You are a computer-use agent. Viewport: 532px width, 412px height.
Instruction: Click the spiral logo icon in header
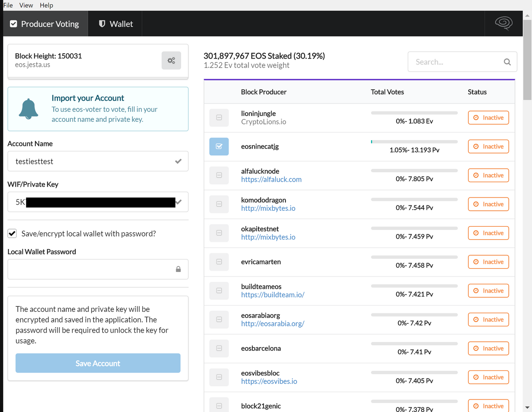point(503,23)
